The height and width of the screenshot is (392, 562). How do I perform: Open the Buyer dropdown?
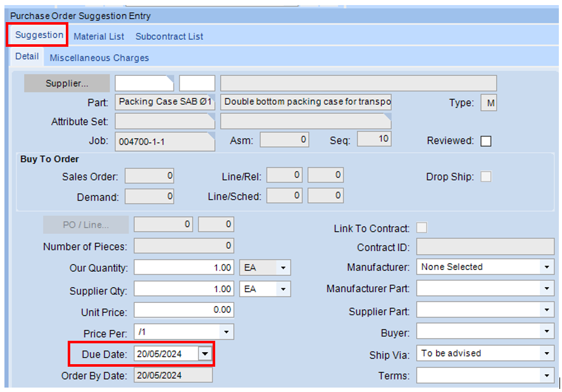click(548, 331)
